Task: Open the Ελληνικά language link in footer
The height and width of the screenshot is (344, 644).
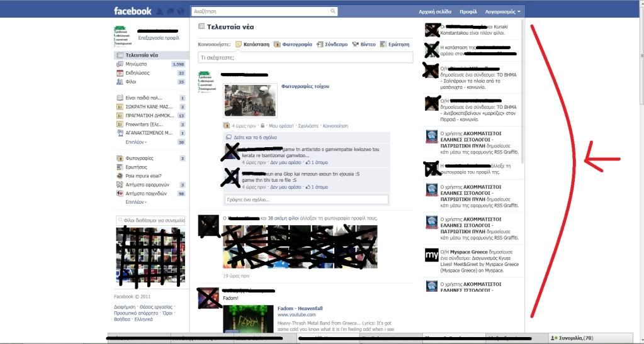Action: [x=144, y=319]
